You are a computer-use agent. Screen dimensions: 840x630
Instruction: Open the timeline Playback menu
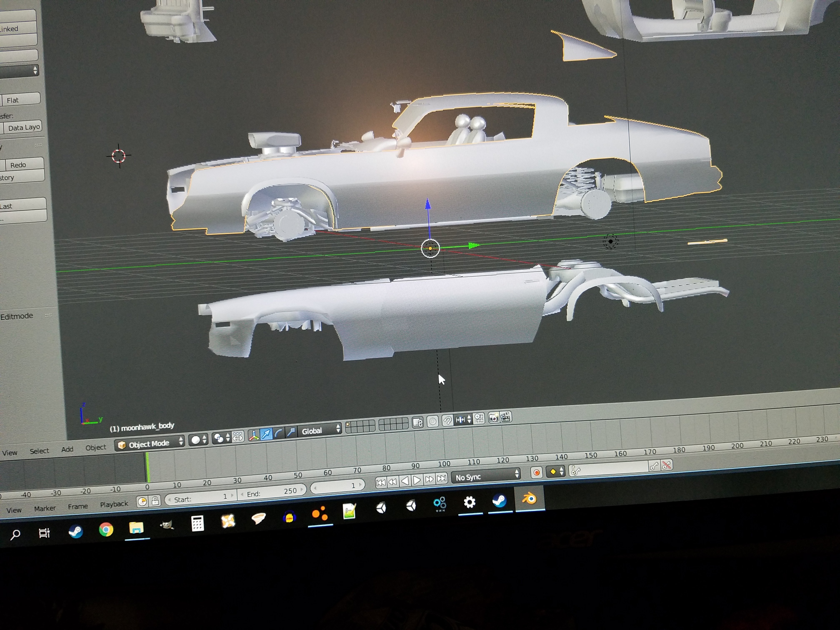tap(114, 504)
